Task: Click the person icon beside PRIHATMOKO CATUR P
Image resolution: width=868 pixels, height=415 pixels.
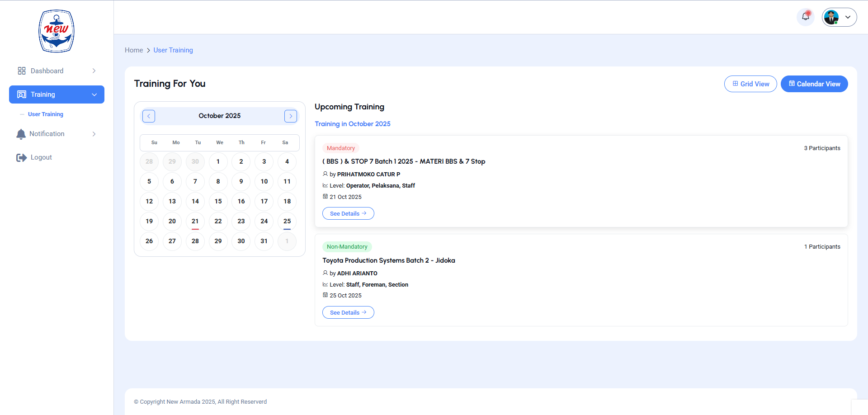Action: pos(325,174)
